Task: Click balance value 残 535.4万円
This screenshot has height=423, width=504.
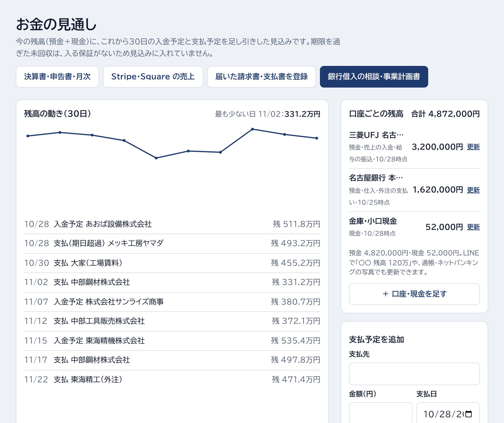Action: click(x=296, y=341)
